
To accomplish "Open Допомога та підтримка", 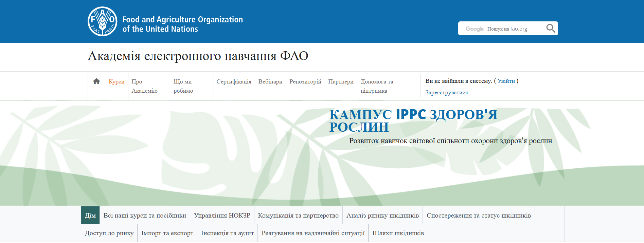I will [x=377, y=86].
